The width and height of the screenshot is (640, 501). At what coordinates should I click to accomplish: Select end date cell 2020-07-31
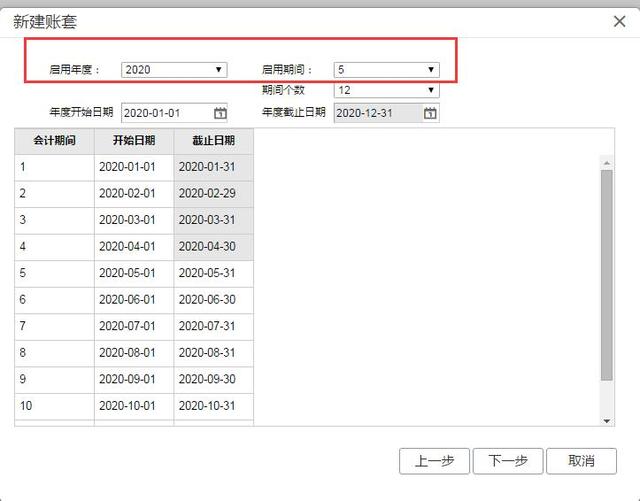click(213, 327)
